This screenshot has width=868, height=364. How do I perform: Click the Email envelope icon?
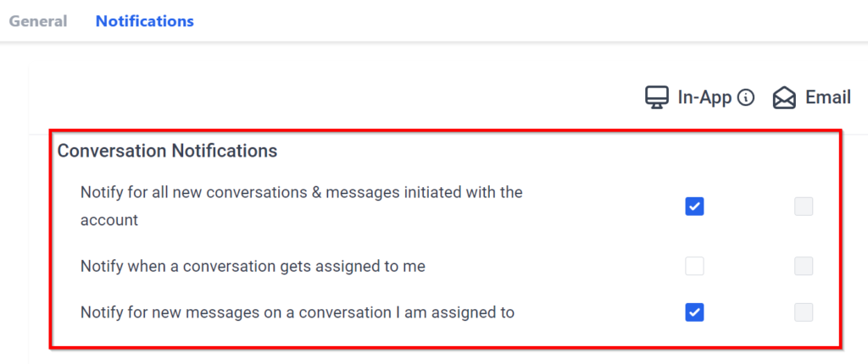[x=784, y=98]
